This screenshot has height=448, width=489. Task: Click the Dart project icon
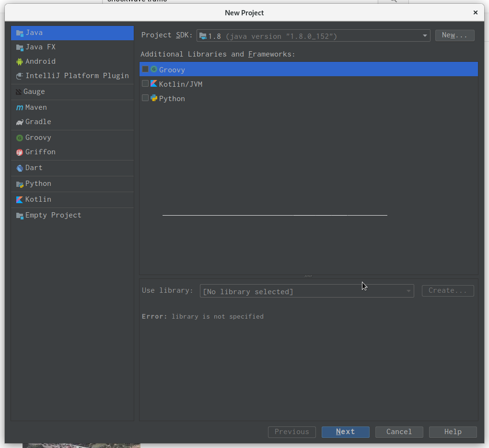click(20, 168)
